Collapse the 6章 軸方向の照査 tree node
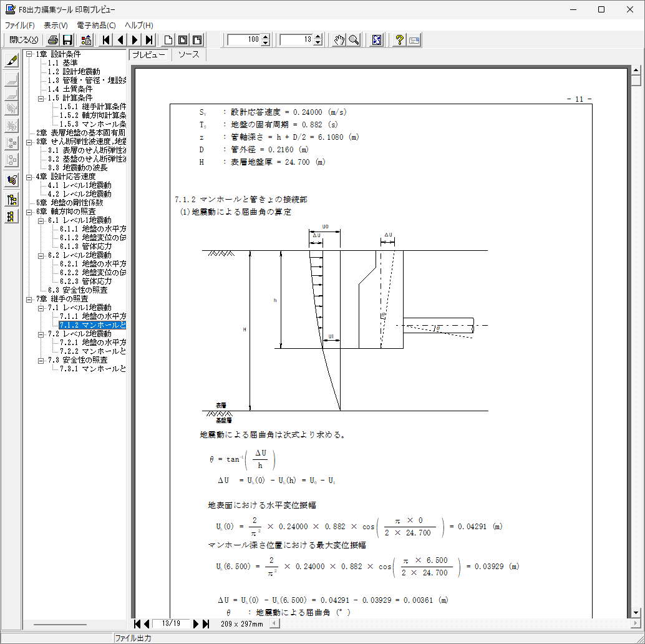 click(x=30, y=212)
